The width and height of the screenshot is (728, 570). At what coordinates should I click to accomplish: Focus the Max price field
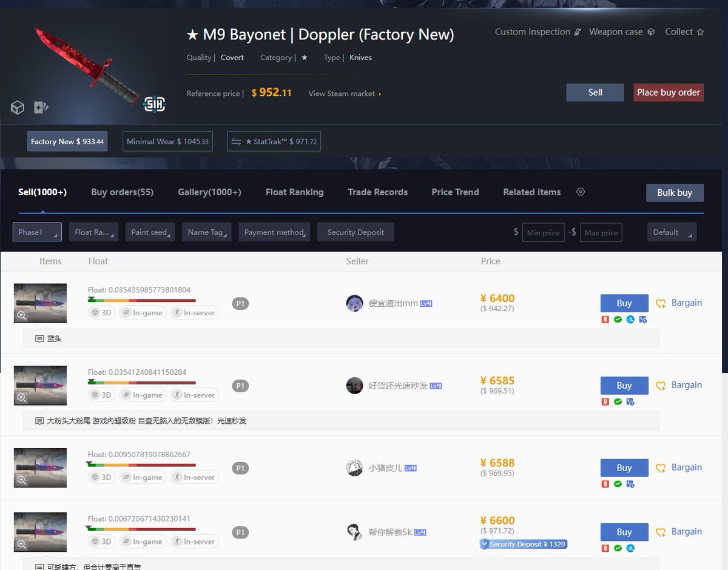pos(601,232)
